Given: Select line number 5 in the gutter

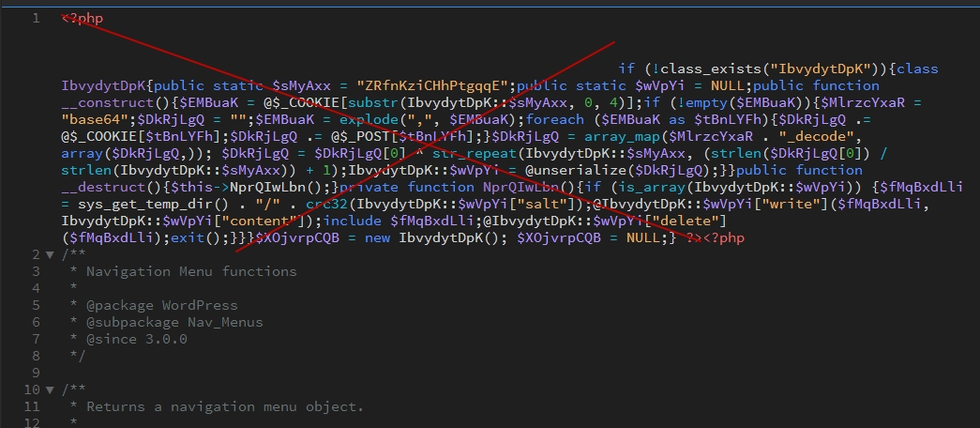Looking at the screenshot, I should [36, 305].
